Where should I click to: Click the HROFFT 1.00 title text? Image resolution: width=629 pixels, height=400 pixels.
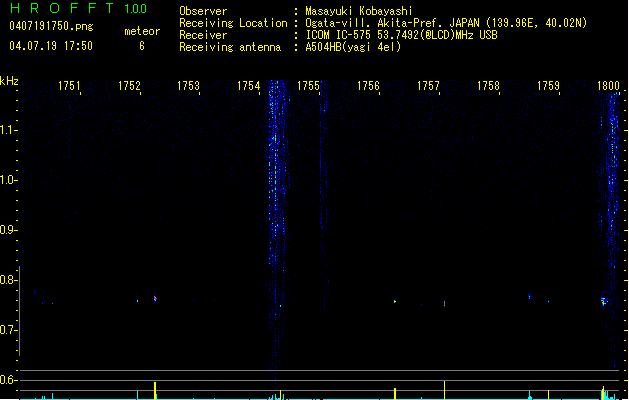point(79,8)
